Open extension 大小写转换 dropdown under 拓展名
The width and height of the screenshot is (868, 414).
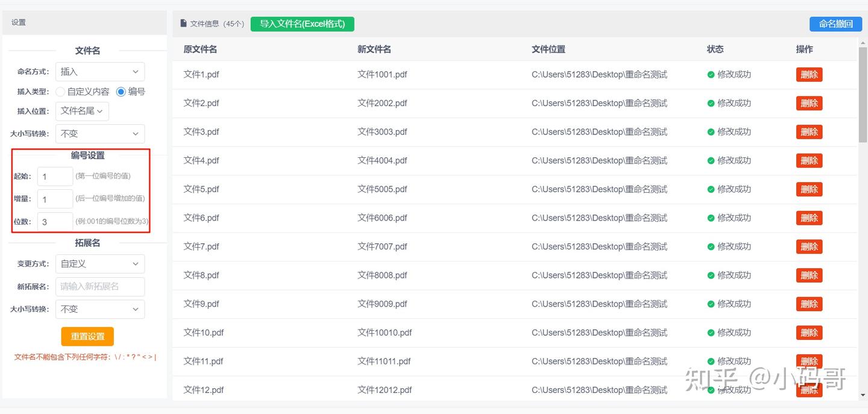tap(100, 309)
